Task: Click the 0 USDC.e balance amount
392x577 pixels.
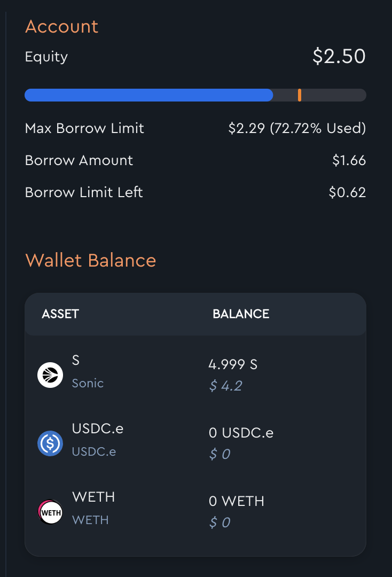Action: (x=241, y=433)
